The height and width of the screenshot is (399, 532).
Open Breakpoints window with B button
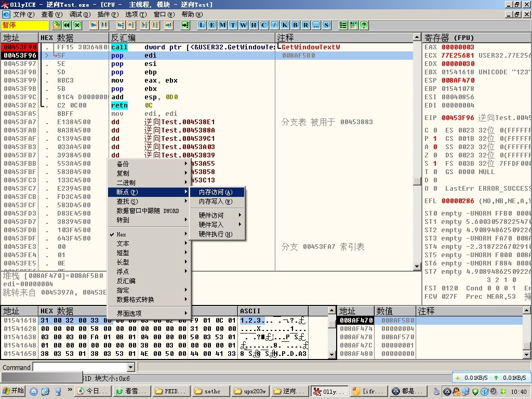tap(295, 25)
